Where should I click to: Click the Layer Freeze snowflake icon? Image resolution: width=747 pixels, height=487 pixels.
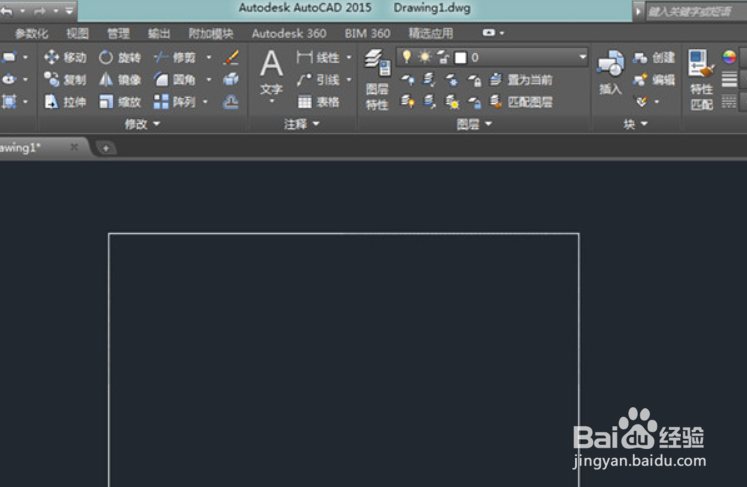[452, 80]
